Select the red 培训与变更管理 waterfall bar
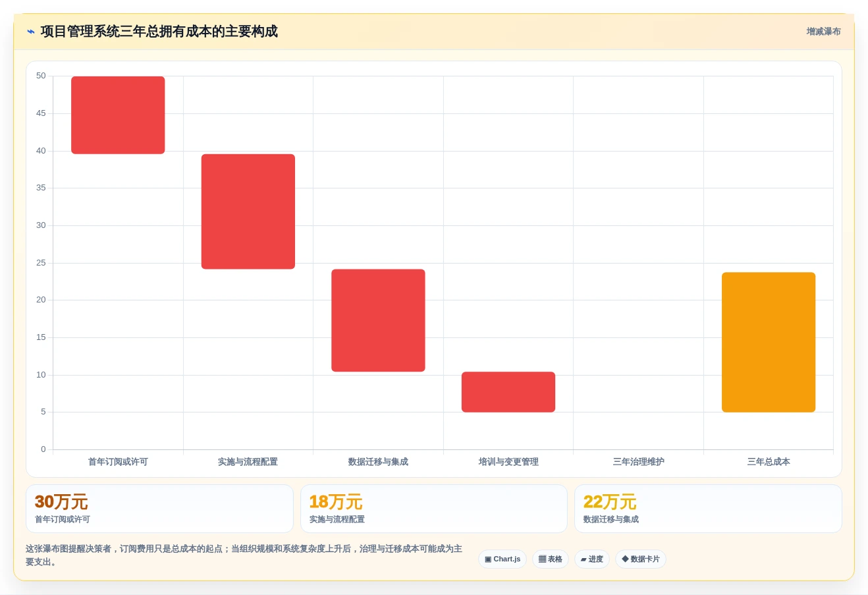868x595 pixels. point(508,392)
